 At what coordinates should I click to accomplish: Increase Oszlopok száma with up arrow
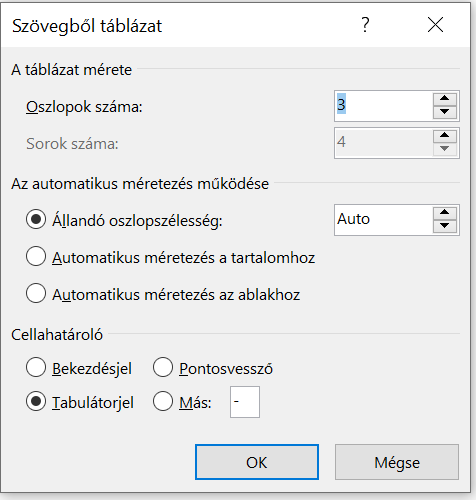[x=445, y=98]
